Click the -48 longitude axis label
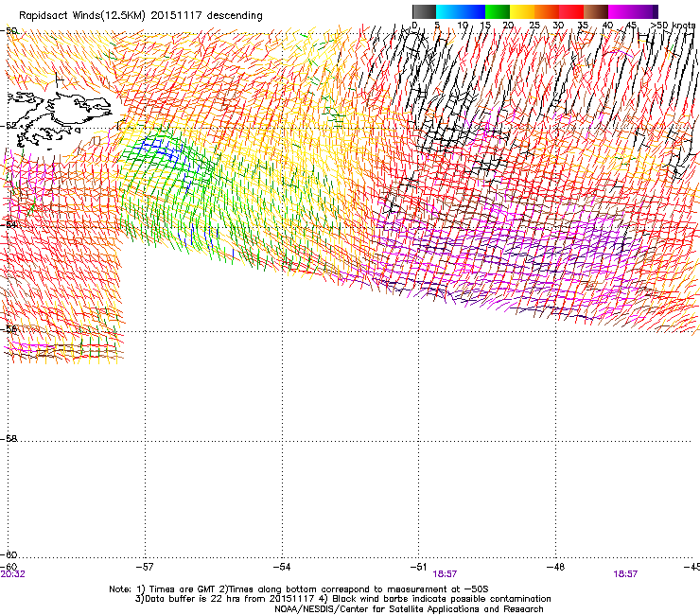 coord(556,567)
